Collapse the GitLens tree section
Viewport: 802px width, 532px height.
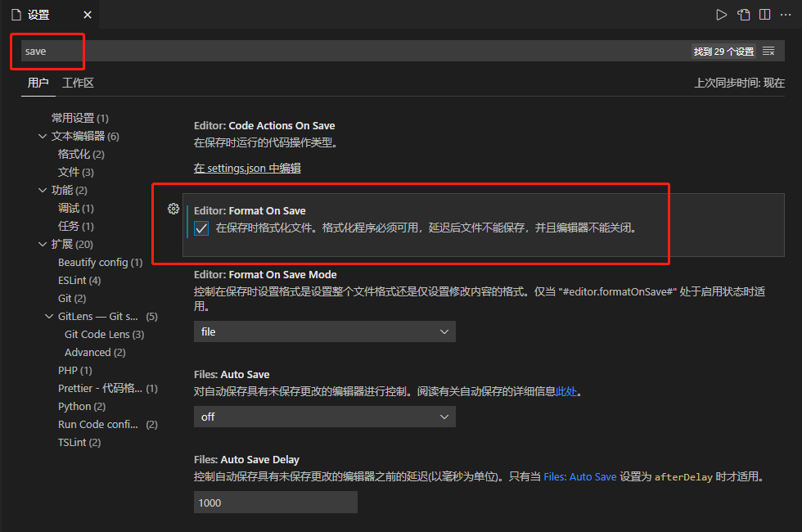click(49, 316)
